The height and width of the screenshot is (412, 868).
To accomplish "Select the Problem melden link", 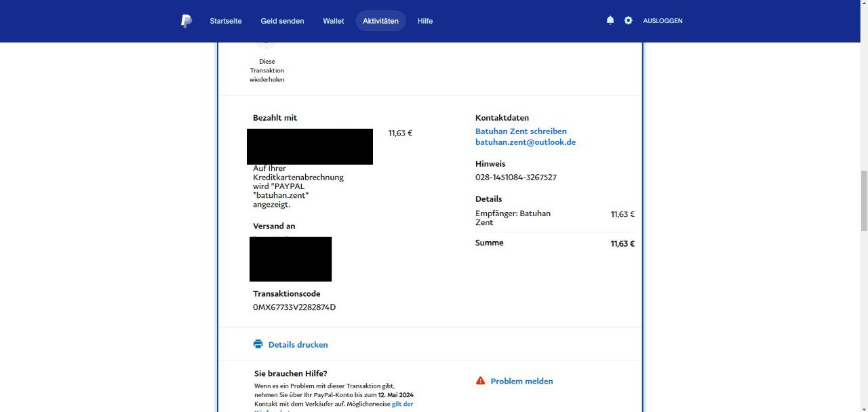I will [x=521, y=382].
